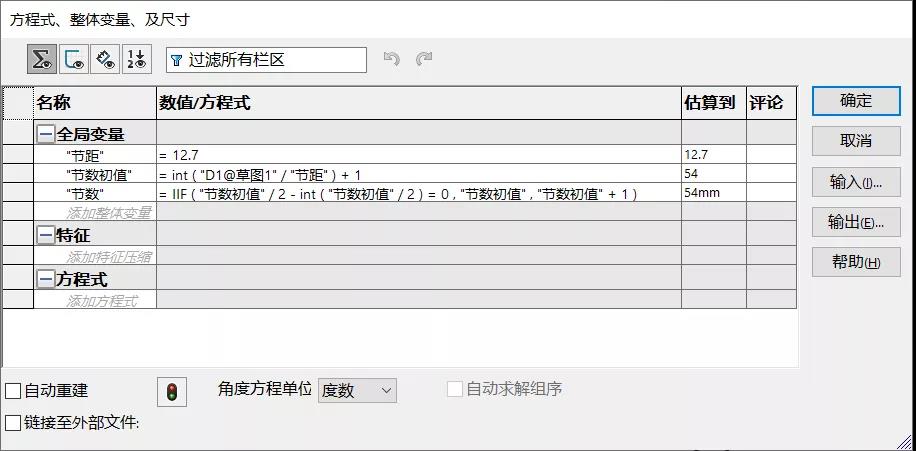The image size is (916, 451).
Task: Click the redo arrow icon
Action: click(423, 58)
